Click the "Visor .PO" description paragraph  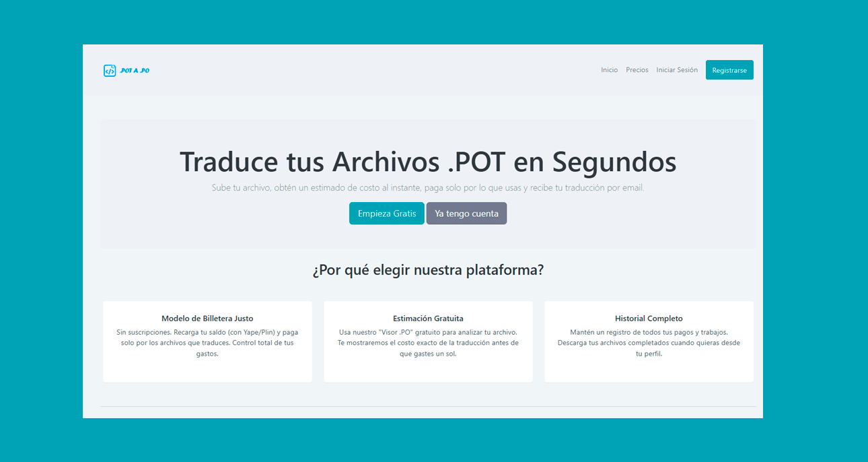coord(428,343)
